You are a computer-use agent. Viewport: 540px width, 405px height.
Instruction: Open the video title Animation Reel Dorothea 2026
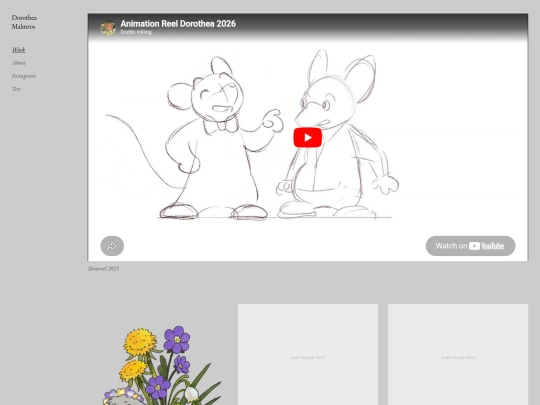coord(178,24)
